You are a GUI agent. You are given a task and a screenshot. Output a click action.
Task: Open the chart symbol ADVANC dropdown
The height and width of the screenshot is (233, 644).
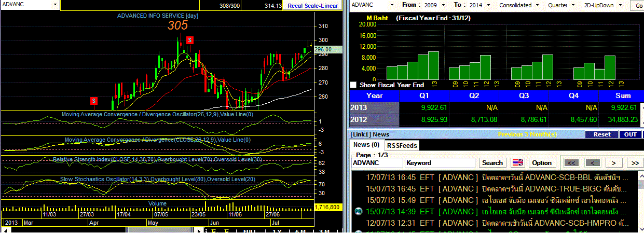[x=56, y=4]
